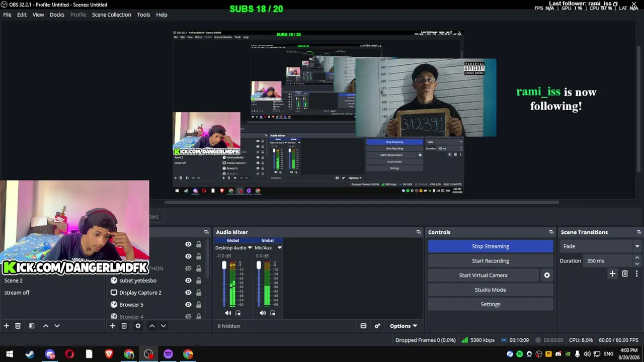Add a new source with the plus icon
Image resolution: width=644 pixels, height=362 pixels.
(113, 326)
